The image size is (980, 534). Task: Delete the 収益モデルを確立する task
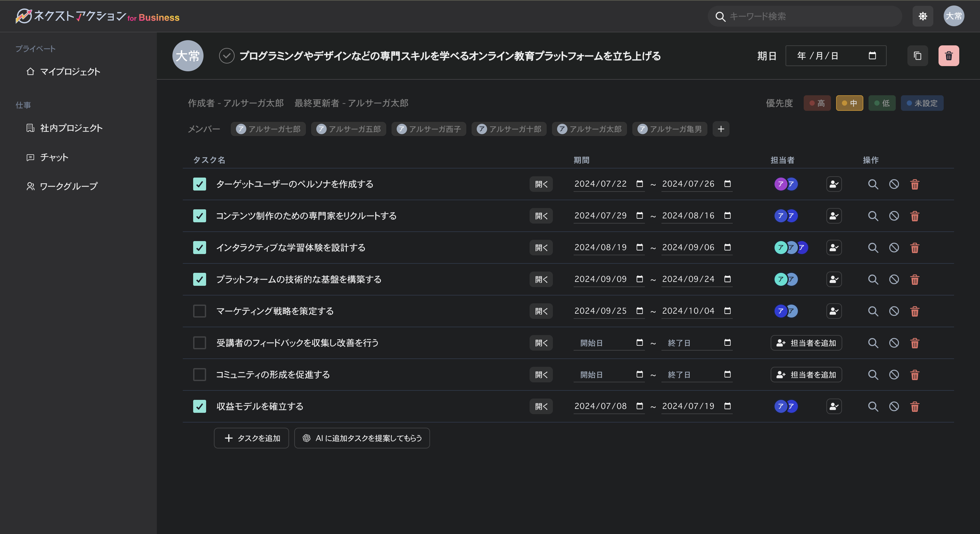tap(915, 407)
